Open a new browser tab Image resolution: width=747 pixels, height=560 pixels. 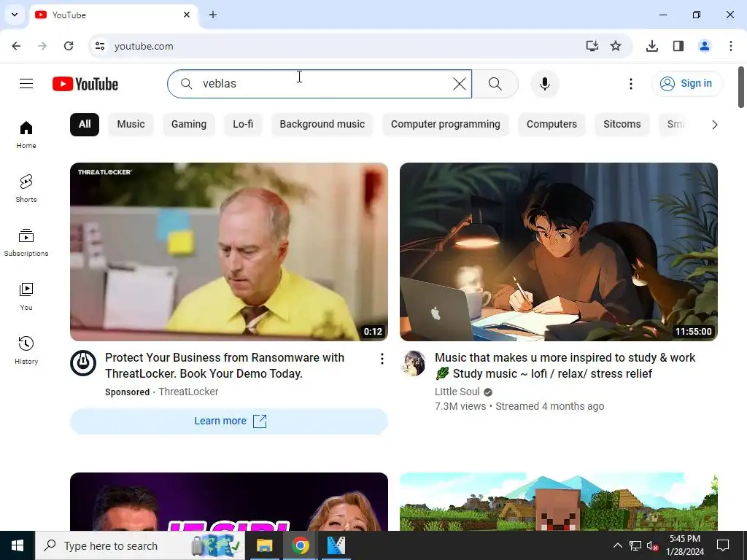pos(213,15)
